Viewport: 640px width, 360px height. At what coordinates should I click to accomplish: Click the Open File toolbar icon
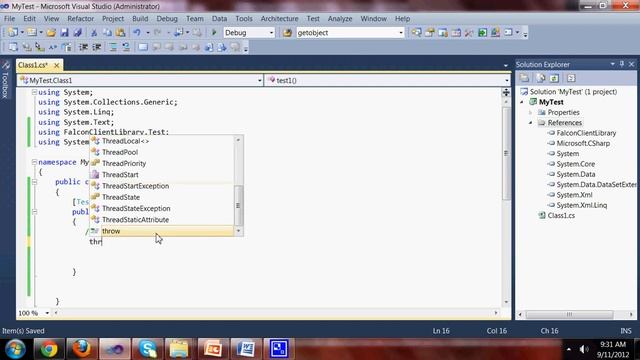click(x=51, y=33)
